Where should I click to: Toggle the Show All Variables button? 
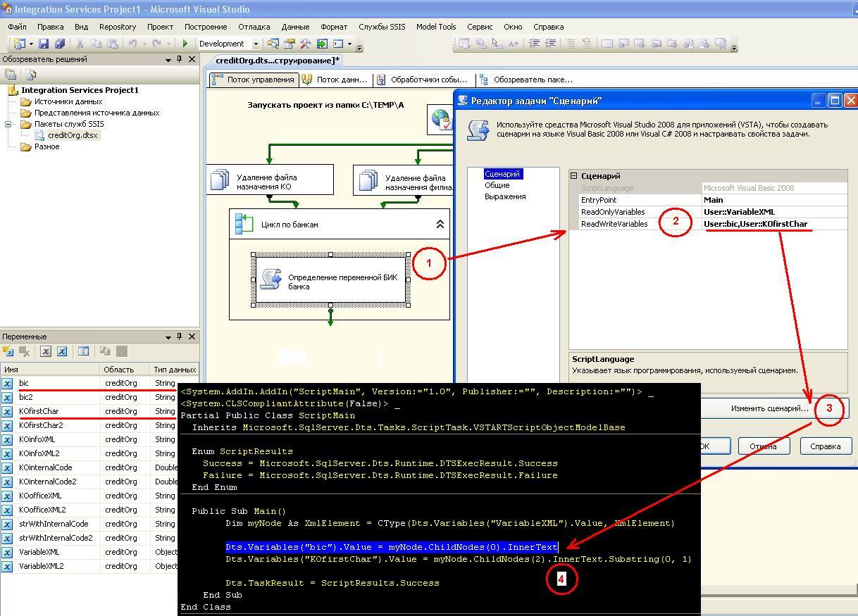[x=62, y=351]
